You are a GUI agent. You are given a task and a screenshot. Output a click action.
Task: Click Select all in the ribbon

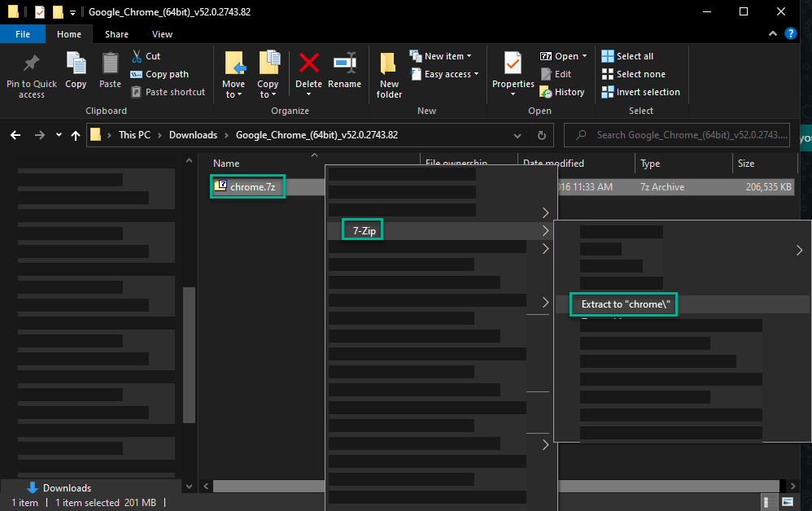[x=627, y=56]
